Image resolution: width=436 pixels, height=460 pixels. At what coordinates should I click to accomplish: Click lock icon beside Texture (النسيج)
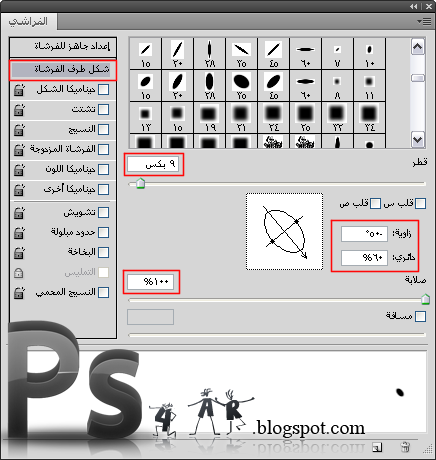click(19, 130)
